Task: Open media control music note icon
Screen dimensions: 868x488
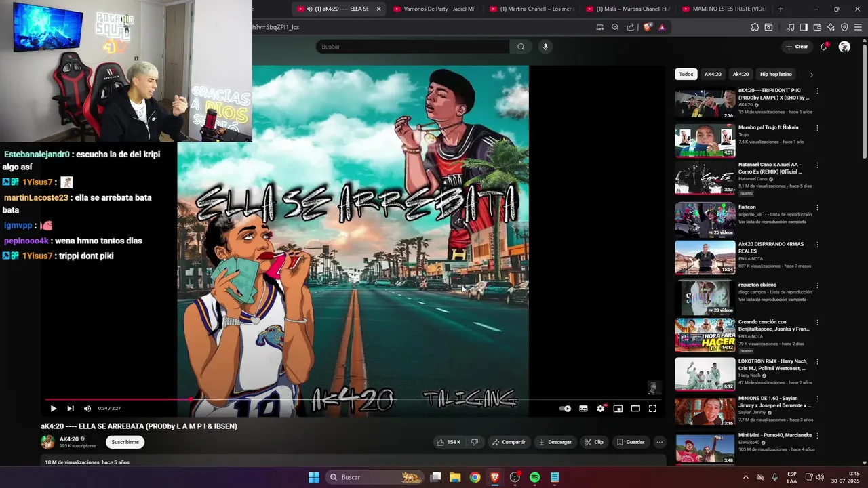Action: [x=790, y=27]
